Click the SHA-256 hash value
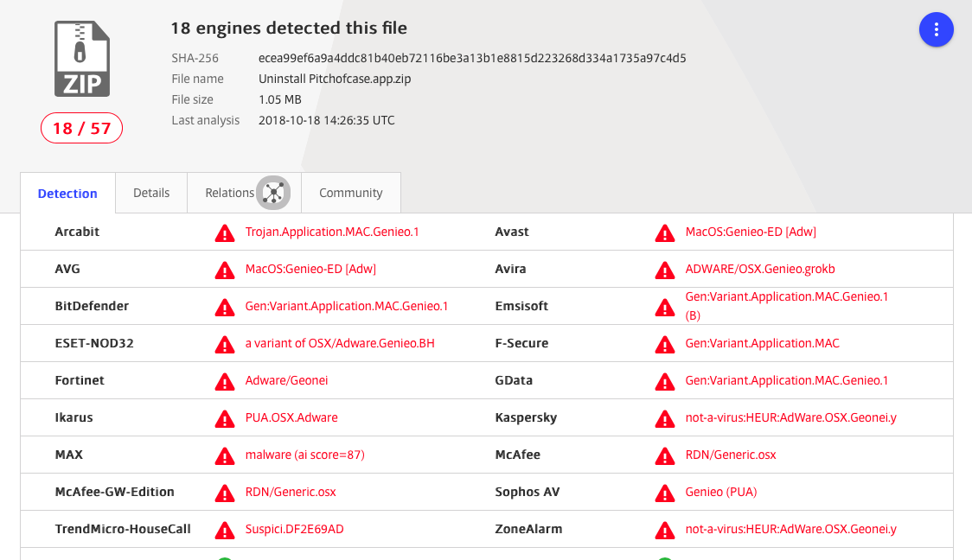Viewport: 972px width, 560px height. [x=472, y=58]
